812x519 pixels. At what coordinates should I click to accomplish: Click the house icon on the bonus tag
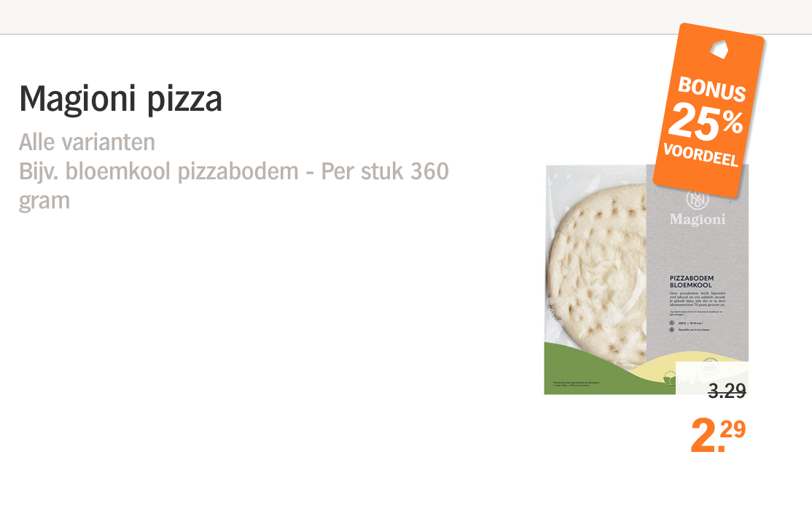coord(719,50)
